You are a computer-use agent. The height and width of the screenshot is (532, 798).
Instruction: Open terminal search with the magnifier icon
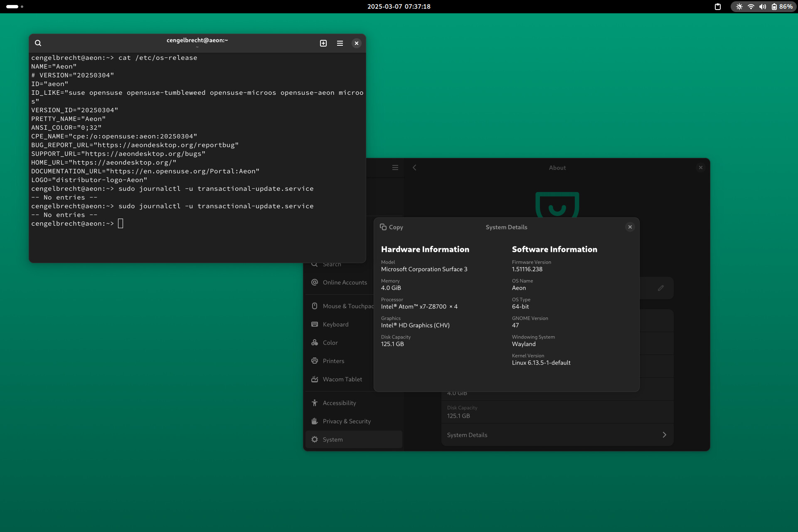coord(38,43)
